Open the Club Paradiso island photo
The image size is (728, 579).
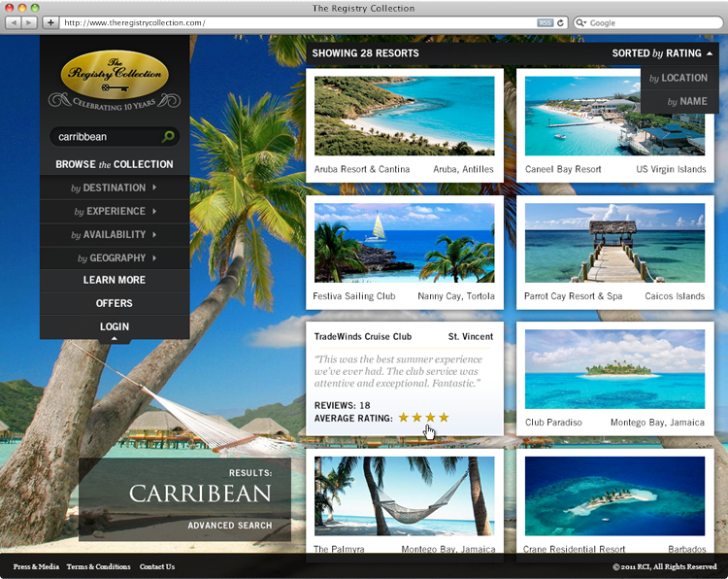[x=614, y=369]
